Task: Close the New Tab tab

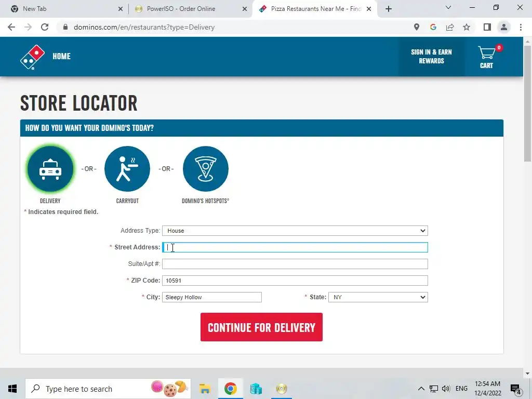Action: coord(121,9)
